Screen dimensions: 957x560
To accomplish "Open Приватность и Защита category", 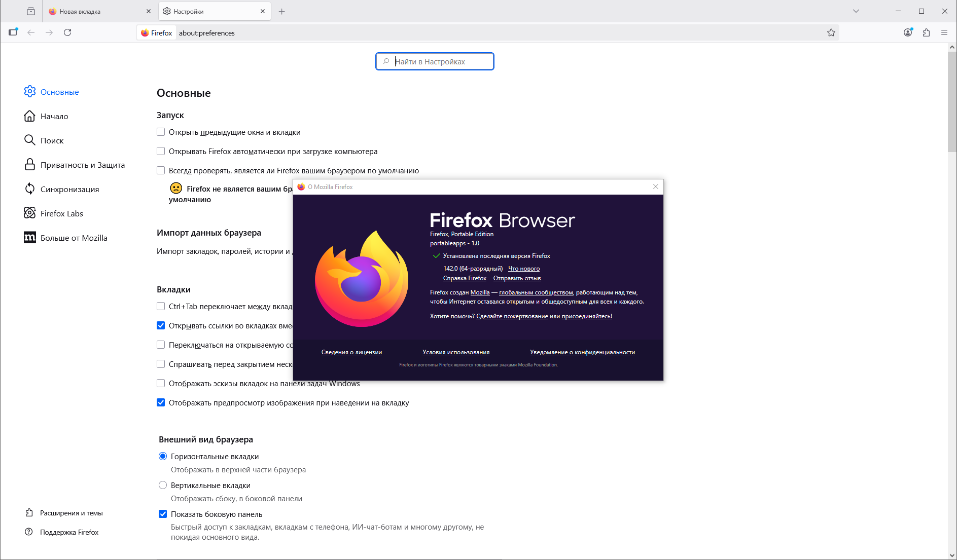I will click(75, 165).
